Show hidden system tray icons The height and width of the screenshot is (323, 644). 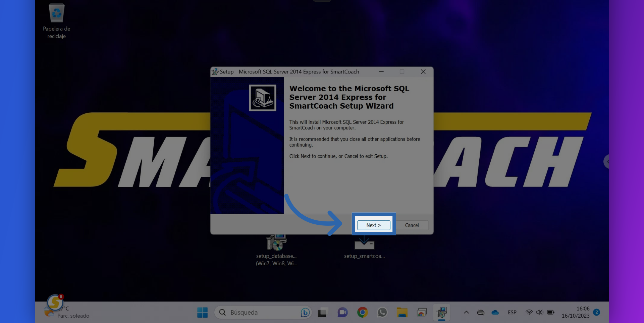point(466,313)
